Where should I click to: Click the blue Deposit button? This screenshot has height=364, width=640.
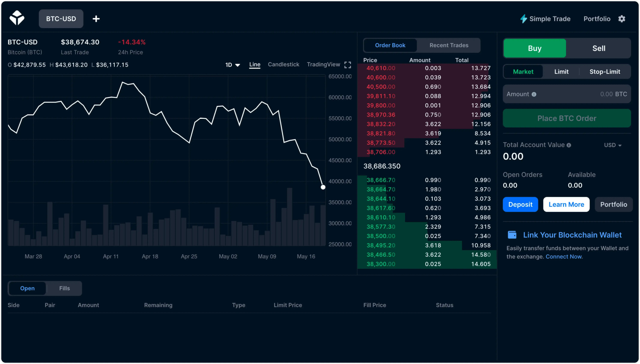coord(520,204)
